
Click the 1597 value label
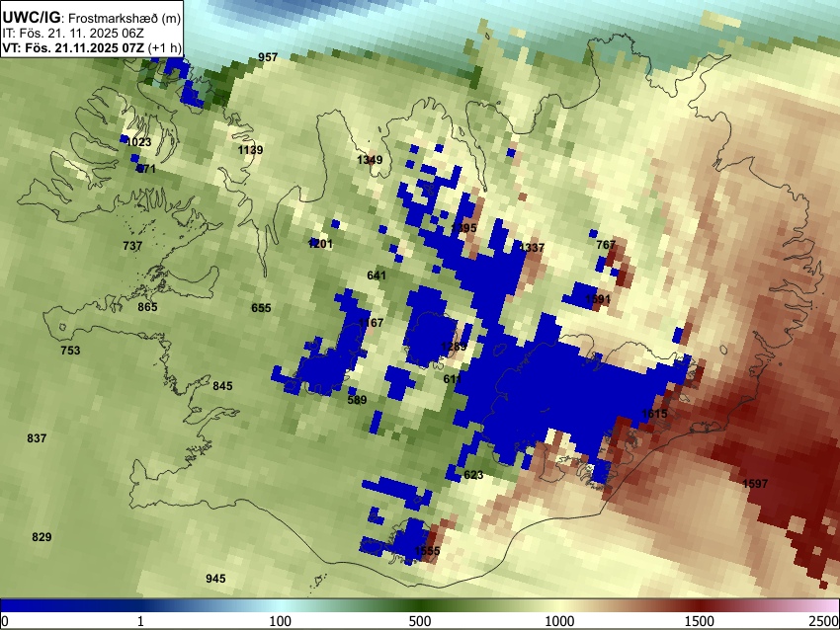(755, 484)
